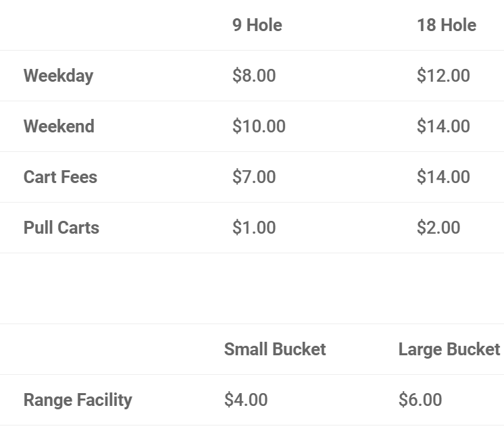Image resolution: width=504 pixels, height=437 pixels.
Task: Click the Weekday 18 Hole price $12.00
Action: point(443,76)
